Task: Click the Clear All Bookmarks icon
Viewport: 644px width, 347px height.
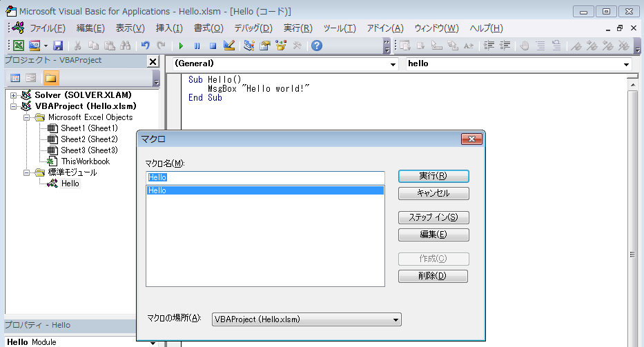Action: [x=624, y=46]
